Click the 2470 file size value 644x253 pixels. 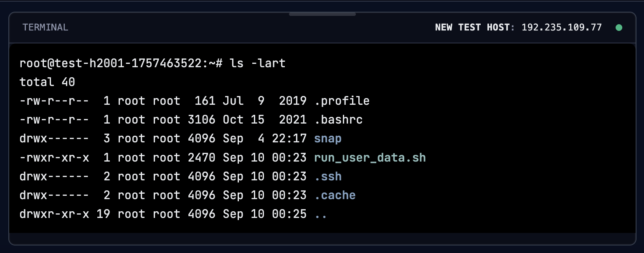(x=201, y=158)
